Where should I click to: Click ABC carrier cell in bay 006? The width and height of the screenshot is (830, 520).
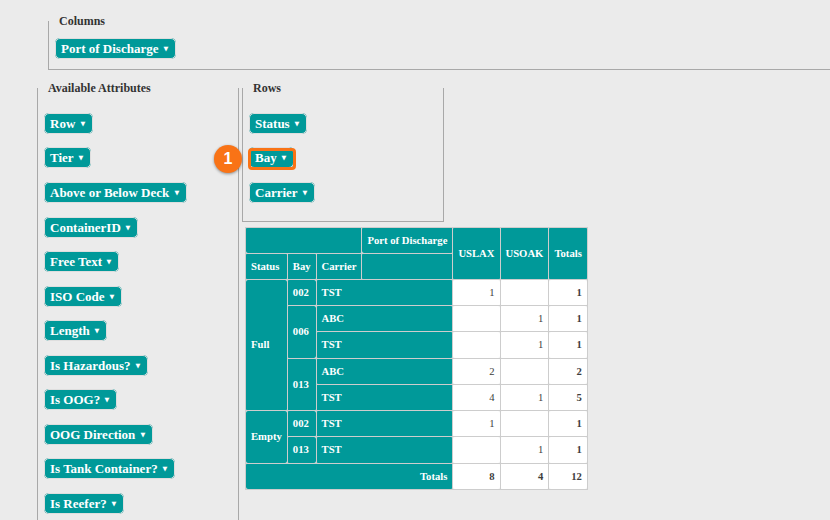click(x=384, y=319)
